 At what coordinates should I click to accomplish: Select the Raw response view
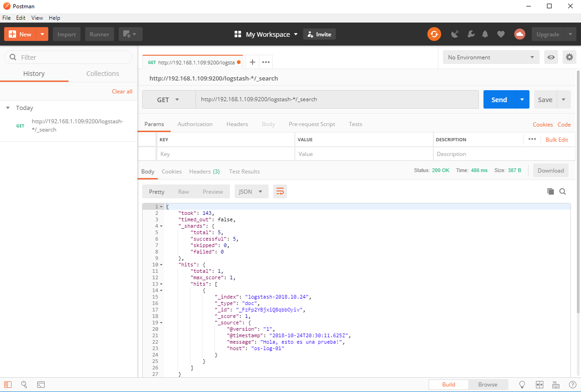tap(184, 192)
